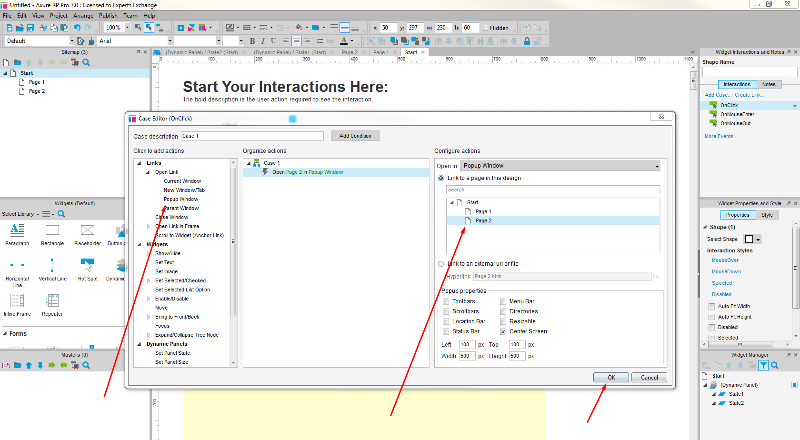Select the Vertical Line widget
The image size is (800, 440).
coord(52,270)
